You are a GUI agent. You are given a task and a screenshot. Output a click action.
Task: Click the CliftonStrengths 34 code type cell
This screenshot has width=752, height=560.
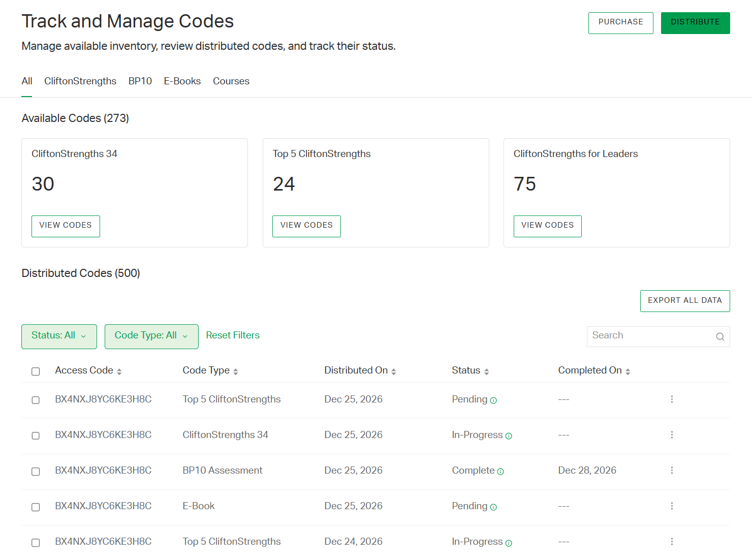tap(226, 435)
